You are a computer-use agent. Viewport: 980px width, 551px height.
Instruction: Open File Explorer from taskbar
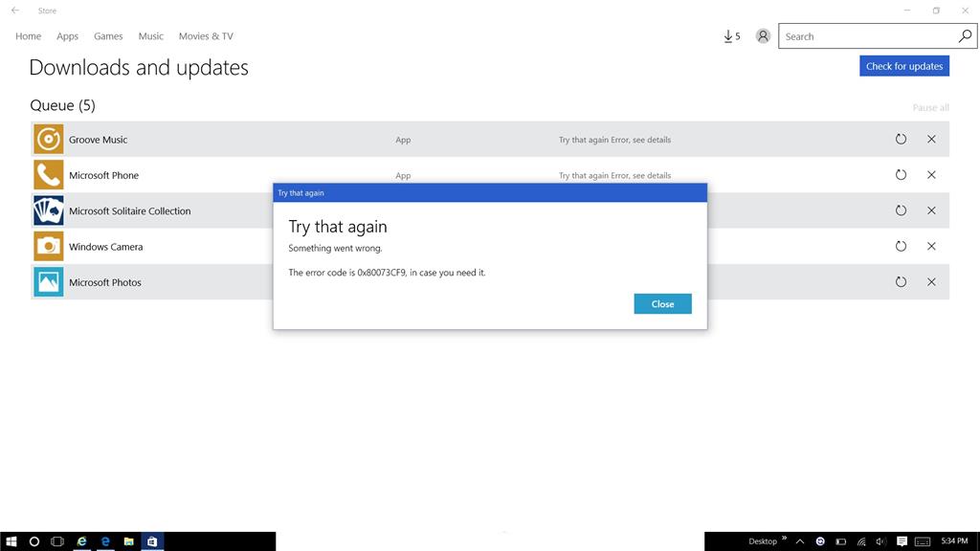pos(129,541)
